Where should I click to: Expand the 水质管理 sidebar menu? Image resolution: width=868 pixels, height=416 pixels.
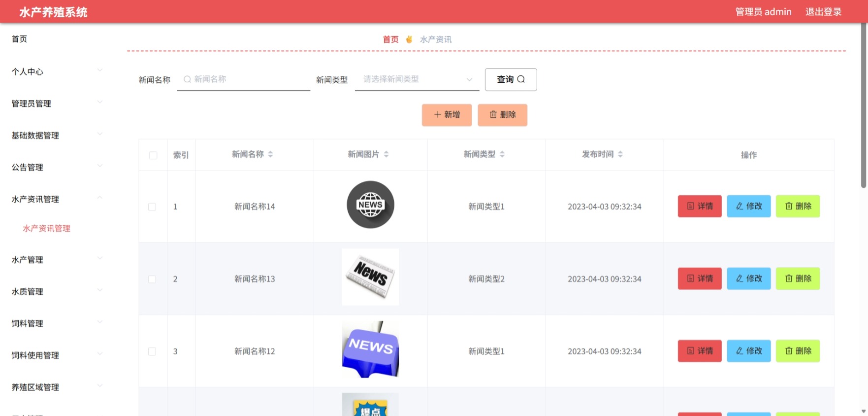[x=57, y=292]
